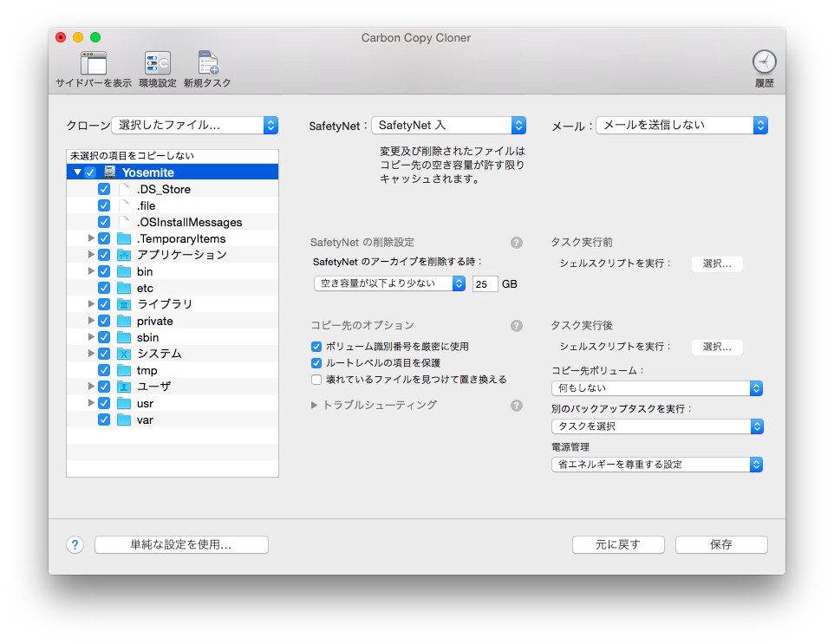Viewport: 834px width, 644px height.
Task: Open the 省エネルギーを尊重する設定 dropdown
Action: click(657, 465)
